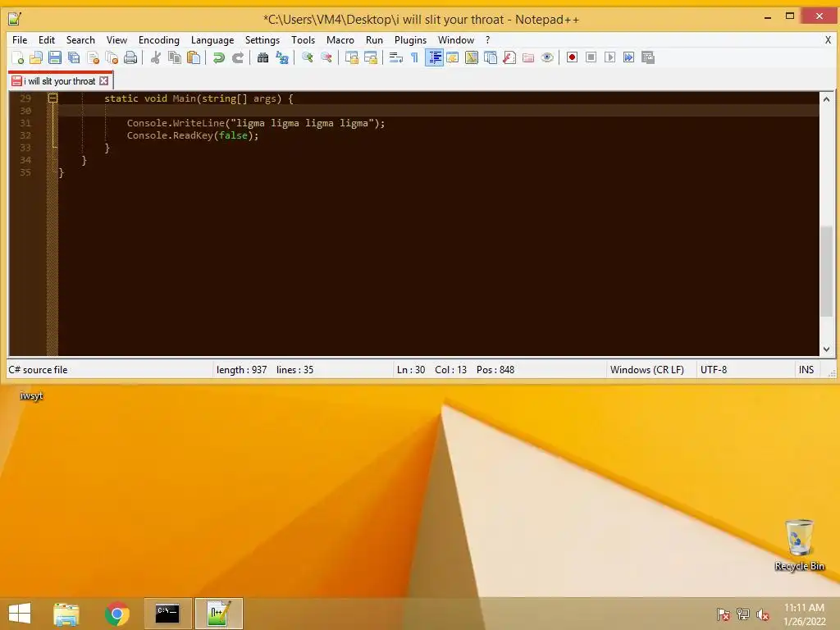840x630 pixels.
Task: Open the File menu
Action: (20, 40)
